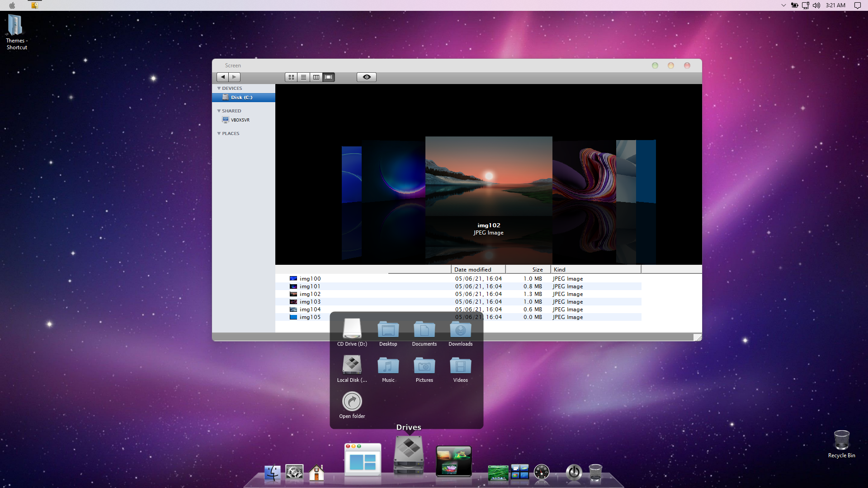Click the volume icon in menu bar

coord(816,5)
